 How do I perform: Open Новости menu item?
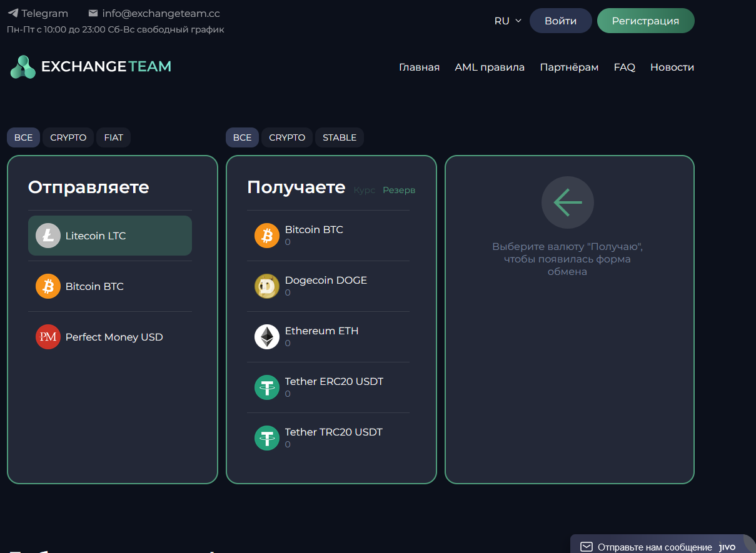pyautogui.click(x=672, y=67)
